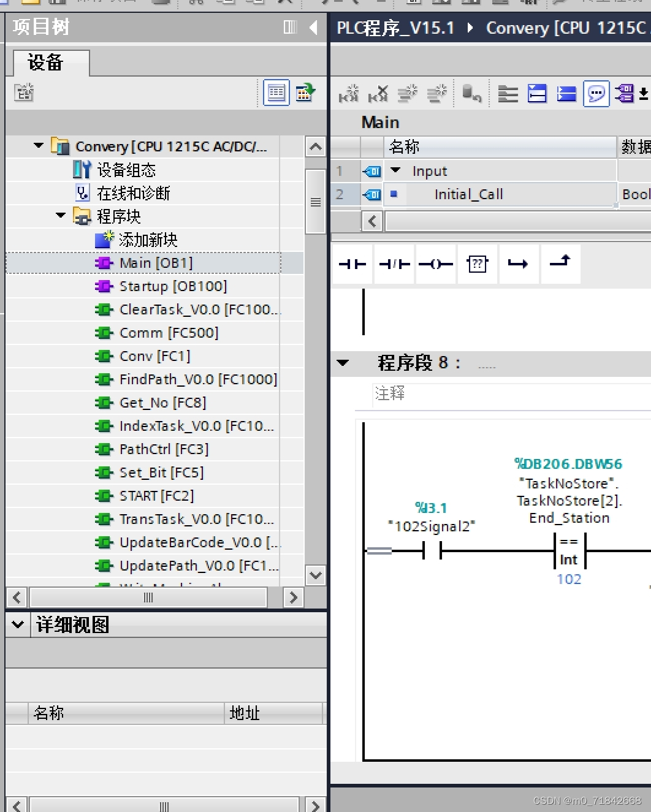The height and width of the screenshot is (812, 651).
Task: Open the 添加新块 add new block entry
Action: [147, 239]
